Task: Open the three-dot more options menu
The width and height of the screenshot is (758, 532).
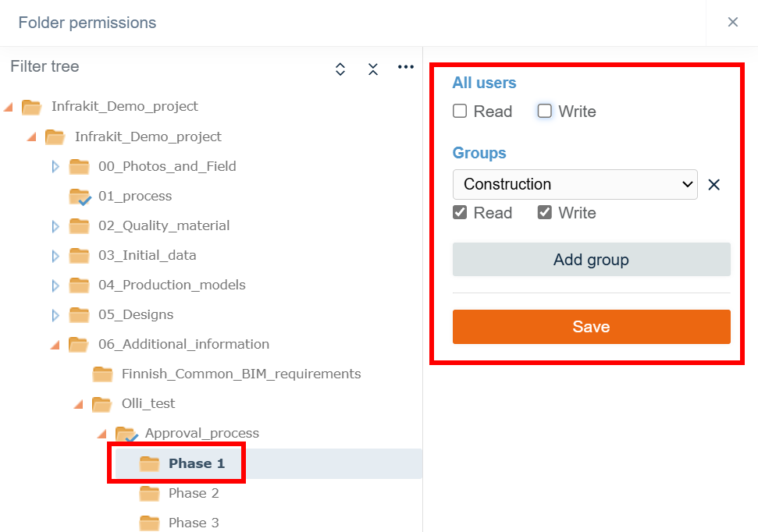Action: pyautogui.click(x=405, y=67)
